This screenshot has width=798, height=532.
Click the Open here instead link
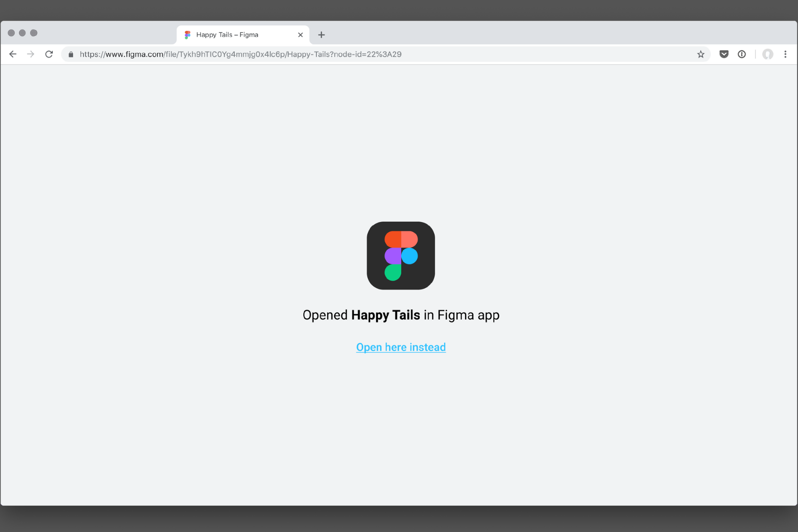tap(401, 347)
